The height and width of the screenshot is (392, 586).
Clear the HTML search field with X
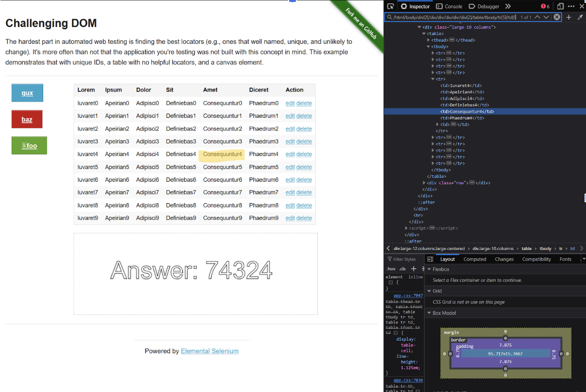point(557,17)
